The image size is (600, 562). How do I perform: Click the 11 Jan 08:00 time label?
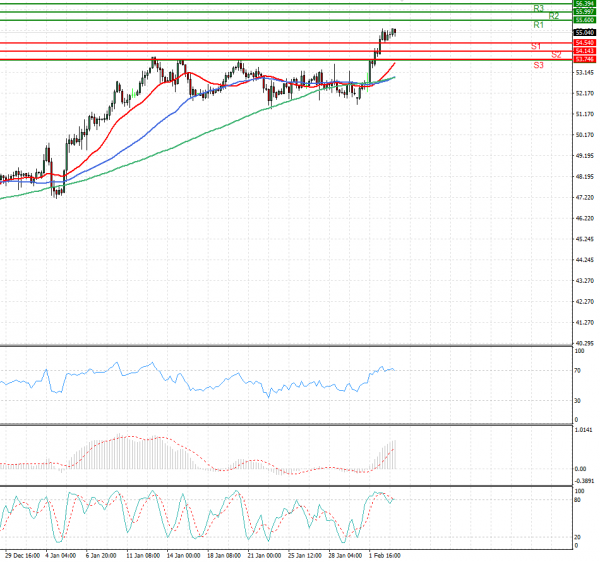[143, 555]
